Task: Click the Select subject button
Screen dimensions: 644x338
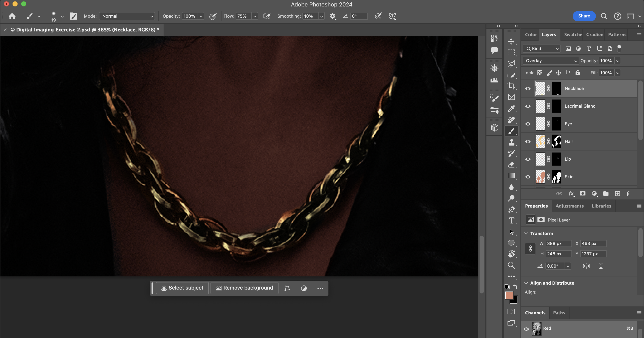Action: (182, 288)
